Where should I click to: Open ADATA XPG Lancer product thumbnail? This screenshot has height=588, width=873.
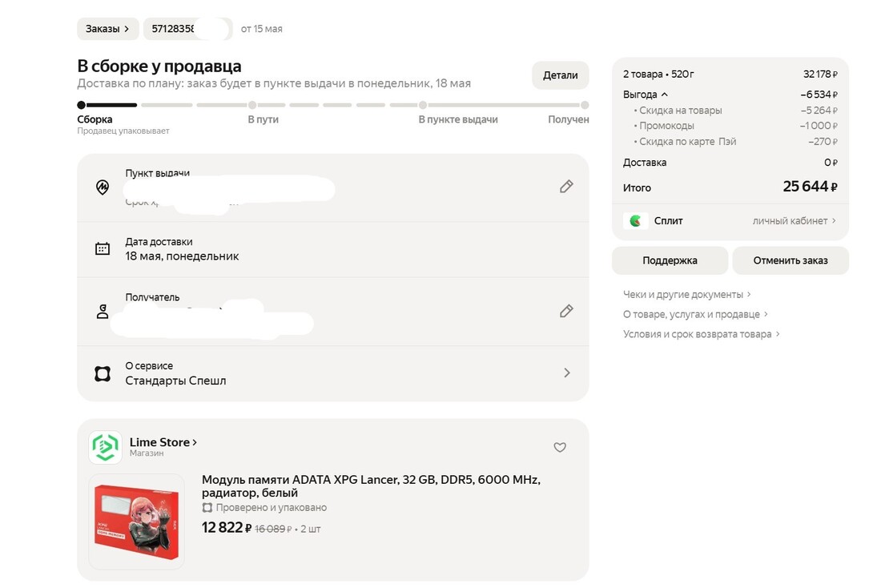[136, 522]
